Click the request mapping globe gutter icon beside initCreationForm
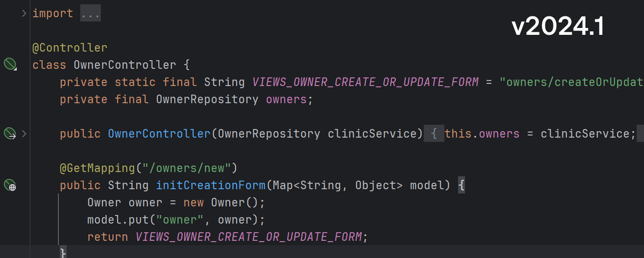 coord(10,185)
